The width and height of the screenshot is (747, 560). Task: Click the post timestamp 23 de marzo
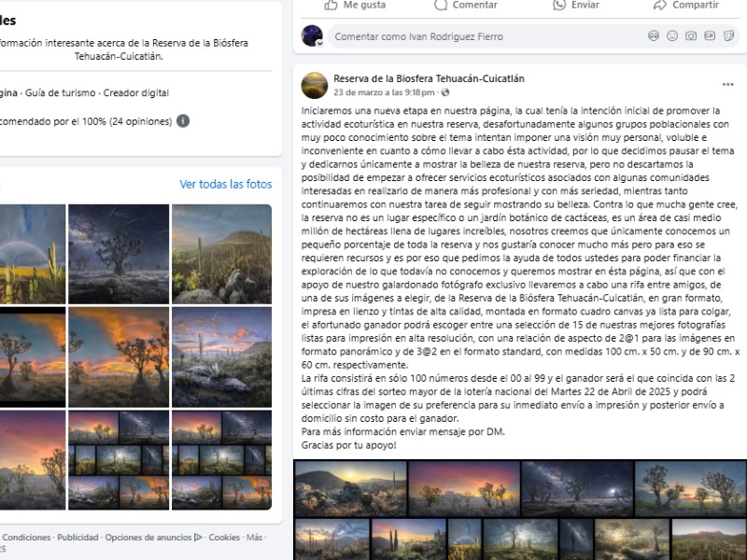(384, 92)
